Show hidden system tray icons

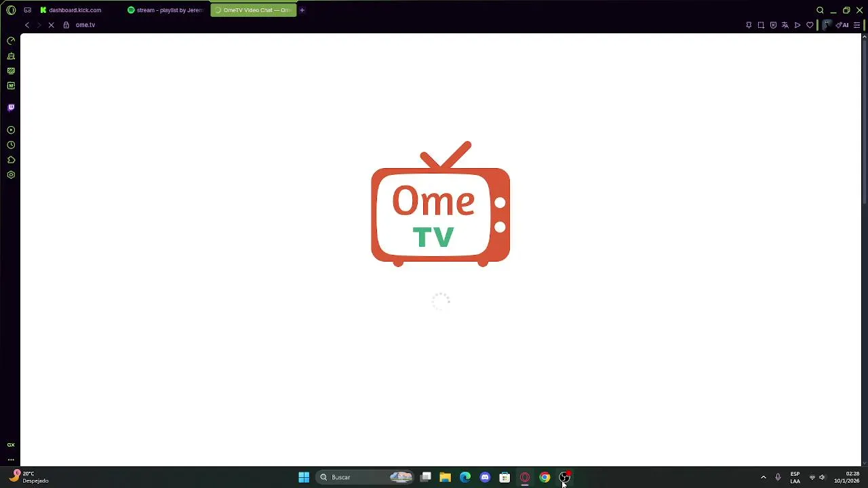[x=764, y=477]
